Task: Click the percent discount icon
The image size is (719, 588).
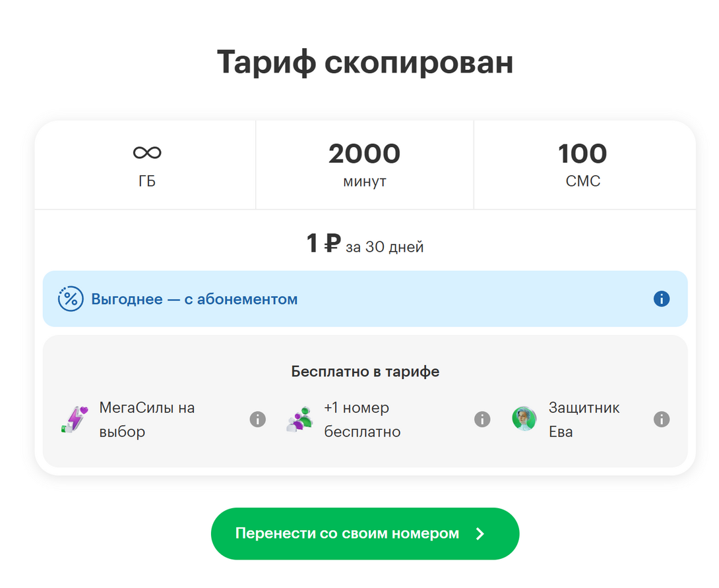Action: pos(71,299)
